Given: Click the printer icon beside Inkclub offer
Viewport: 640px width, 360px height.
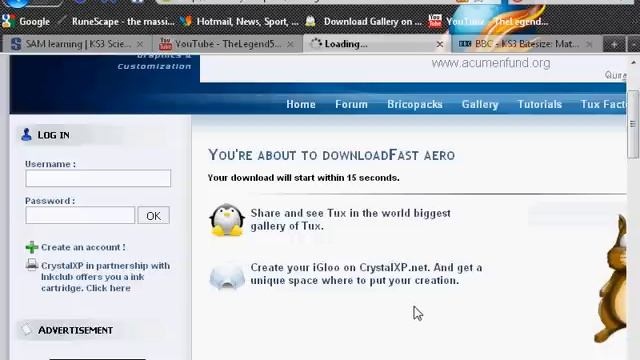Looking at the screenshot, I should [x=32, y=264].
